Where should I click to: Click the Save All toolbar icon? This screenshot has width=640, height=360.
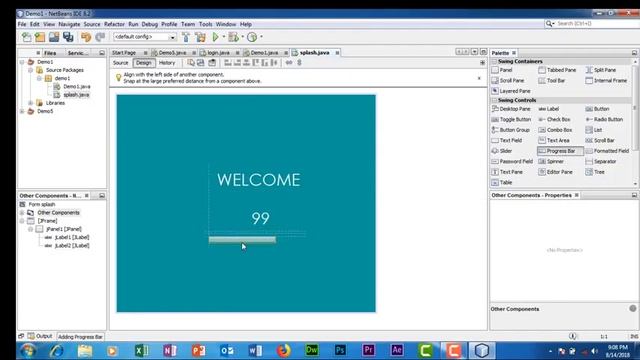pos(68,37)
